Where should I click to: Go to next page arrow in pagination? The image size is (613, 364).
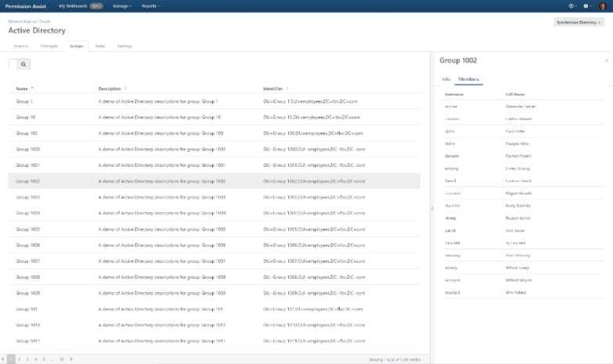(x=71, y=359)
